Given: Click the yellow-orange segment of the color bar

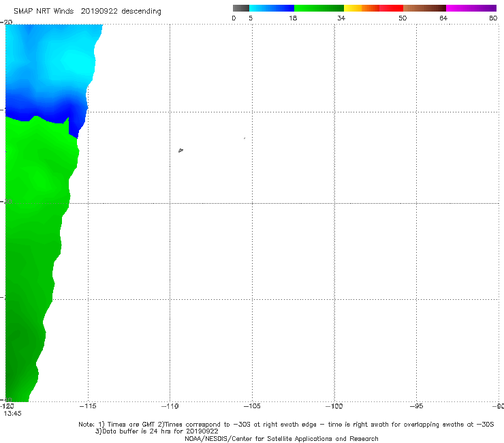Looking at the screenshot, I should click(x=362, y=8).
